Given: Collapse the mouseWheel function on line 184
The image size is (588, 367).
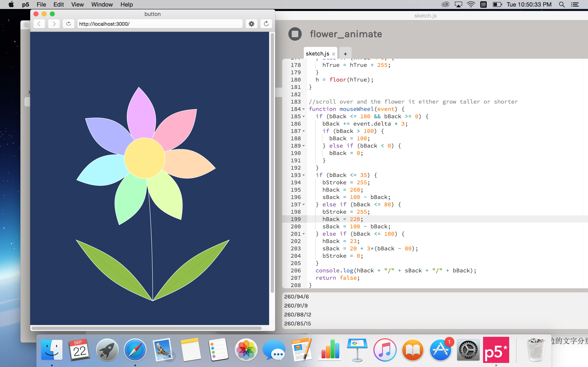Looking at the screenshot, I should click(304, 109).
